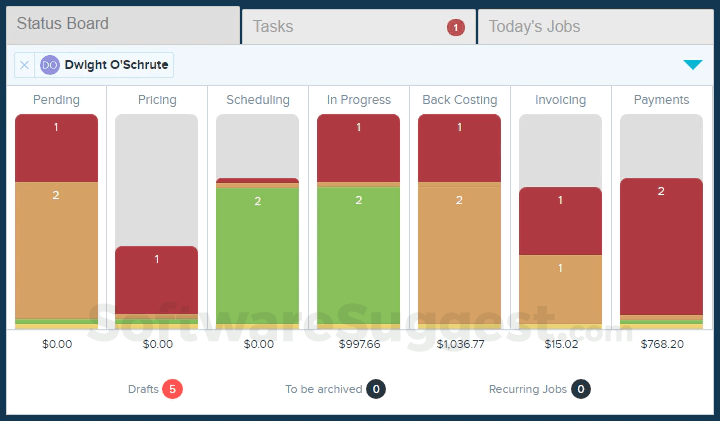Click the In Progress total $997.66
Screen dimensions: 720x421
point(358,344)
